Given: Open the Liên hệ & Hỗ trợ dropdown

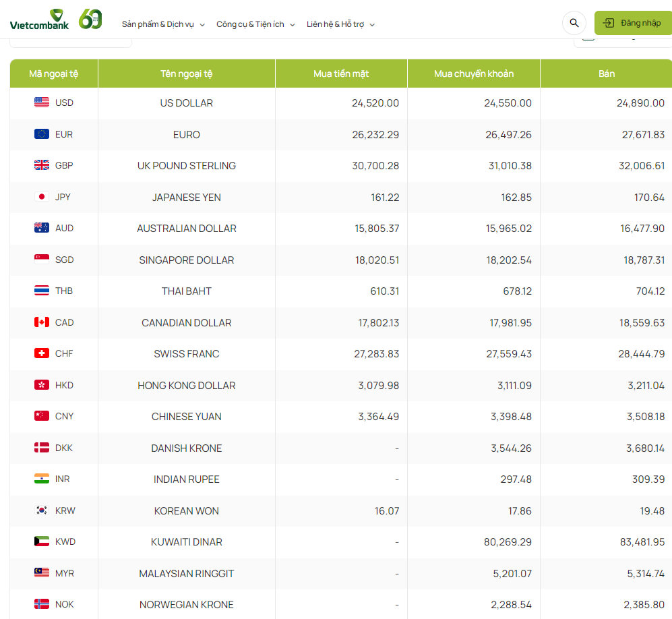Looking at the screenshot, I should point(340,24).
